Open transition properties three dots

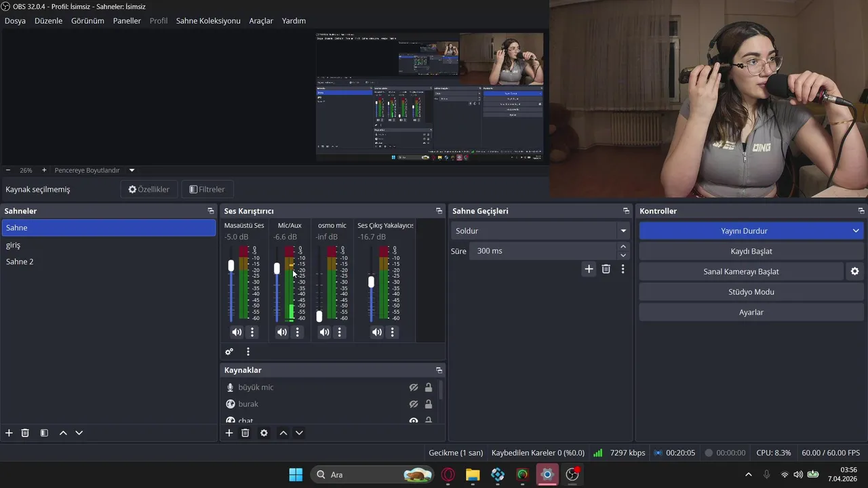tap(623, 269)
